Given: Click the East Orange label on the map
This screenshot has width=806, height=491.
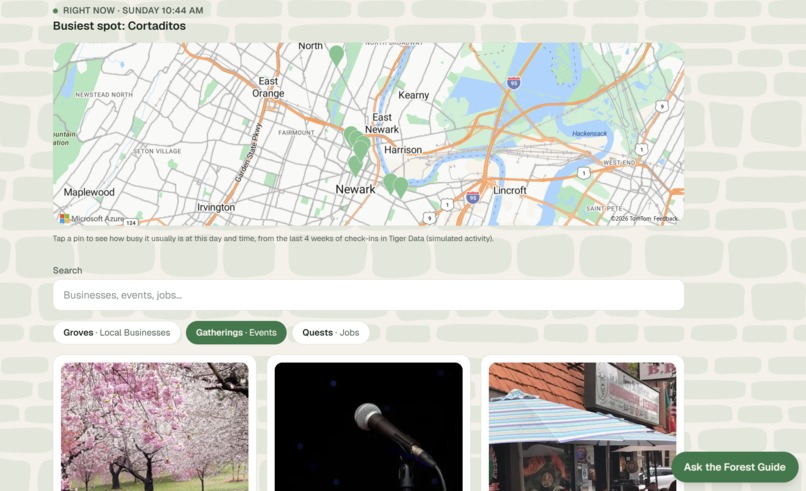Looking at the screenshot, I should [268, 87].
